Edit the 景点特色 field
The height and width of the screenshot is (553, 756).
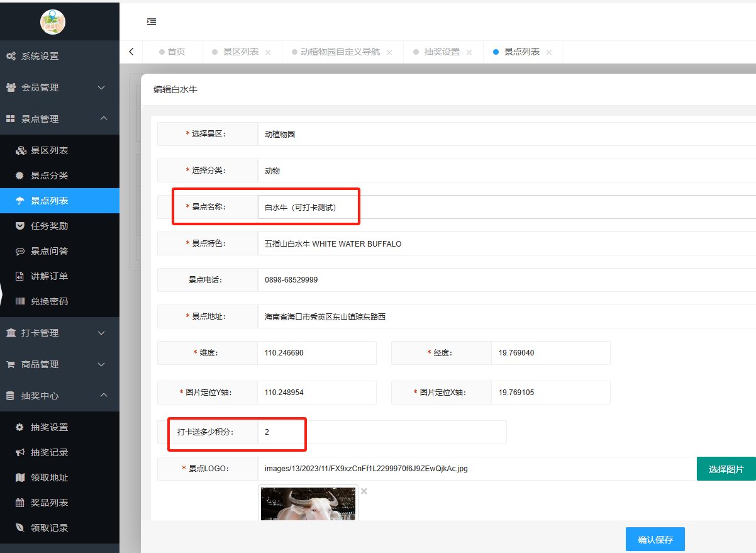[506, 243]
